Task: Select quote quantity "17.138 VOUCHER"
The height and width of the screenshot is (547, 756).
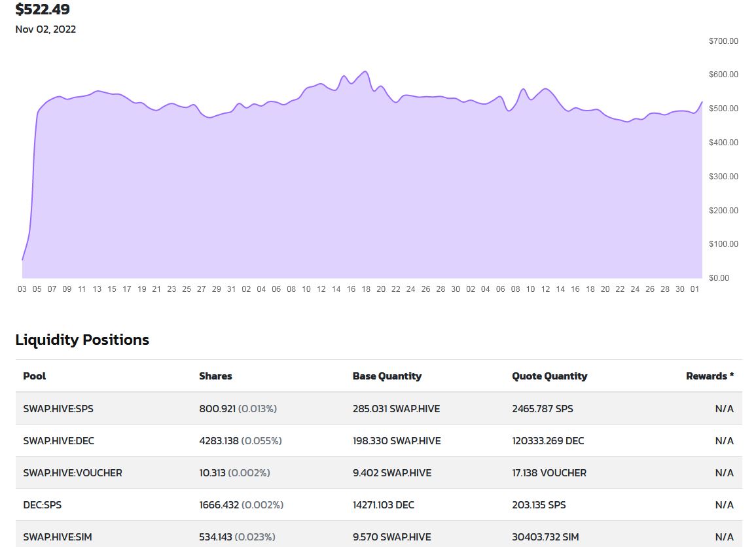Action: (549, 473)
